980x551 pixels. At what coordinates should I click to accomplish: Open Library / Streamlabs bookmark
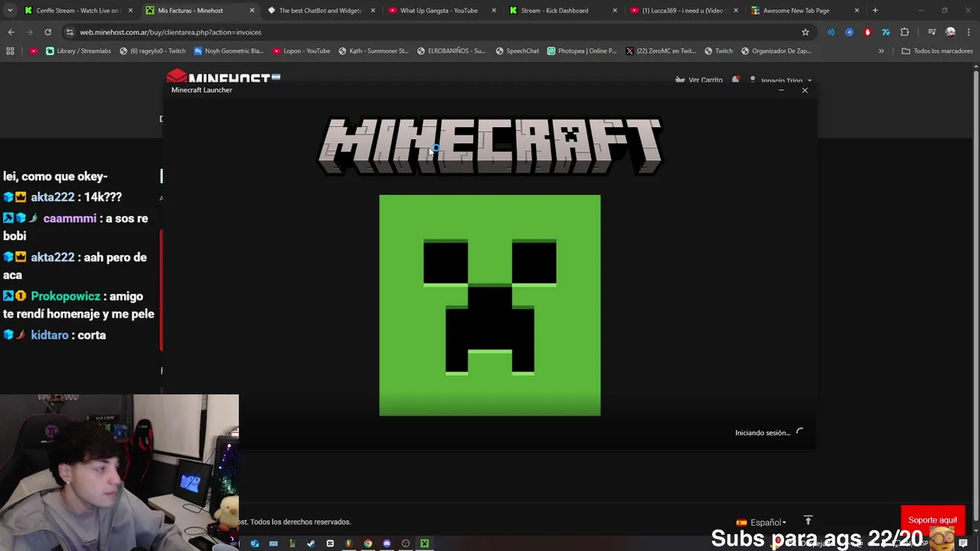(78, 51)
